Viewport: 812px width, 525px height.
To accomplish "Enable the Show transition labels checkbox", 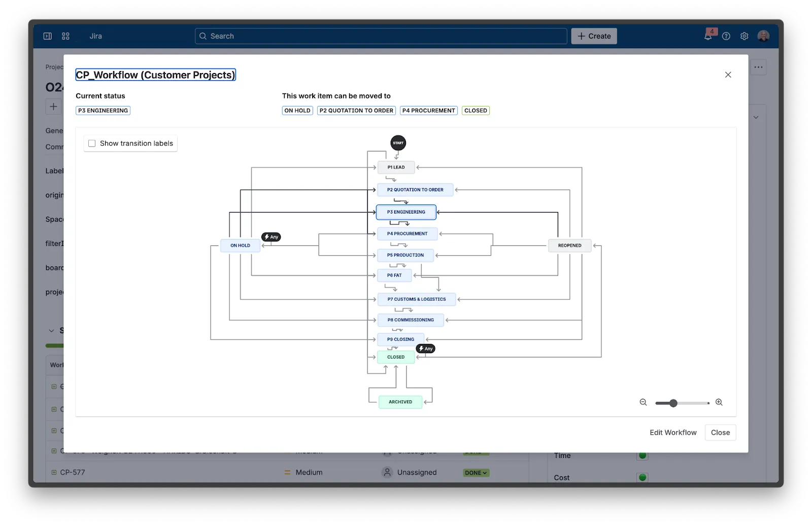I will click(x=91, y=144).
